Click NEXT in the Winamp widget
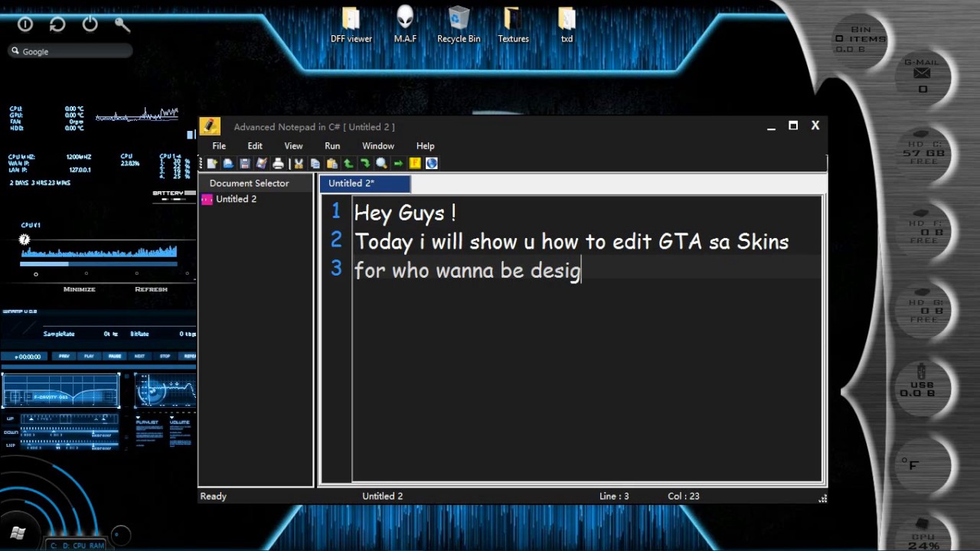The image size is (980, 551). coord(139,356)
